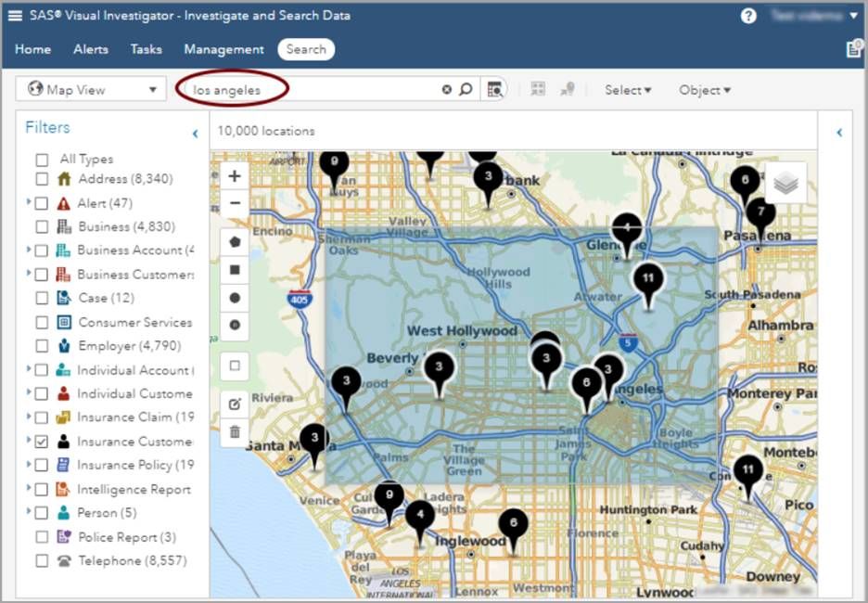Viewport: 868px width, 603px height.
Task: Clear the los angeles search field
Action: tap(446, 88)
